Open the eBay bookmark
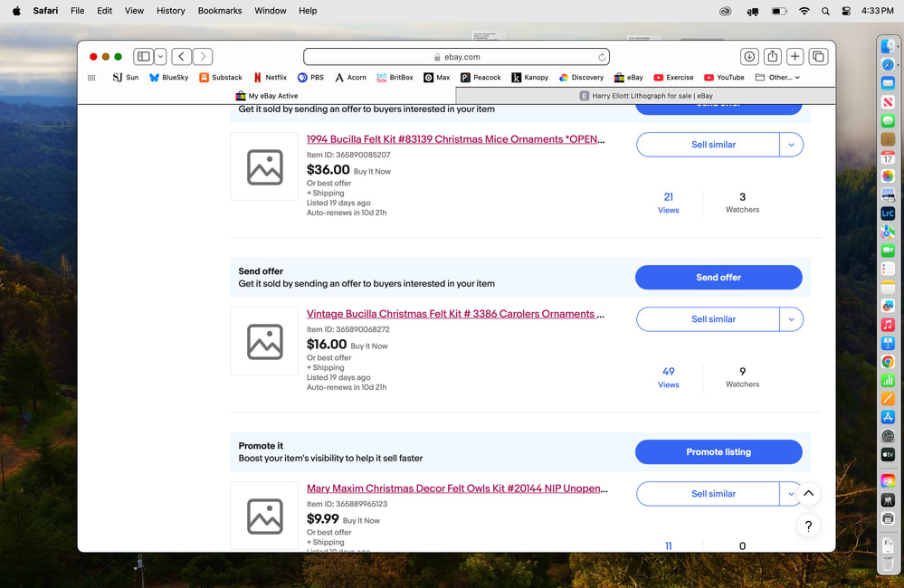The width and height of the screenshot is (904, 588). pyautogui.click(x=628, y=77)
